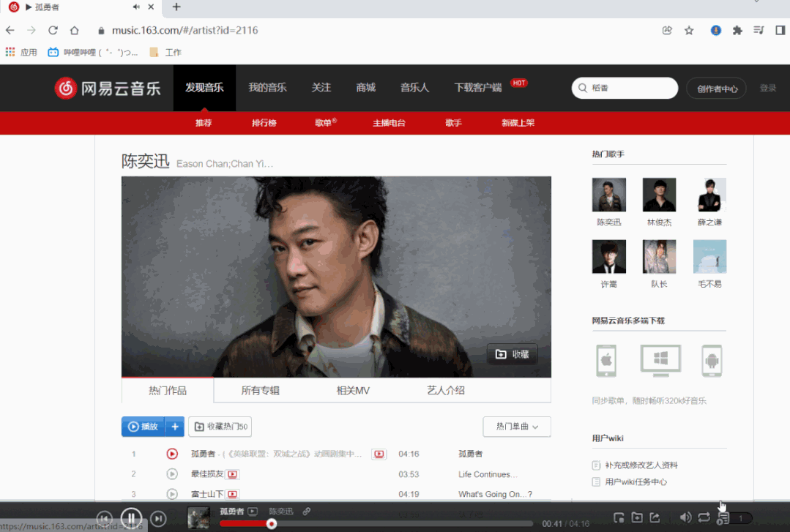The image size is (790, 532).
Task: Open 毛不易 artist thumbnail
Action: 710,256
